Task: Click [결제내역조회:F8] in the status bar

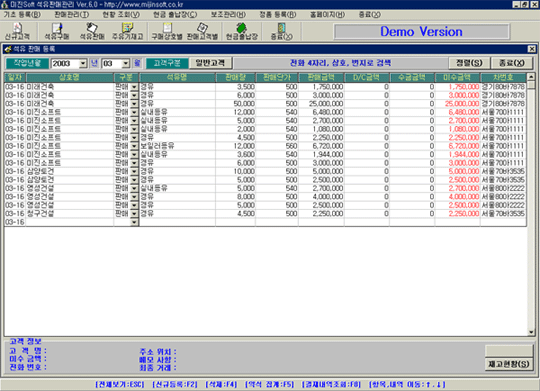Action: click(331, 384)
